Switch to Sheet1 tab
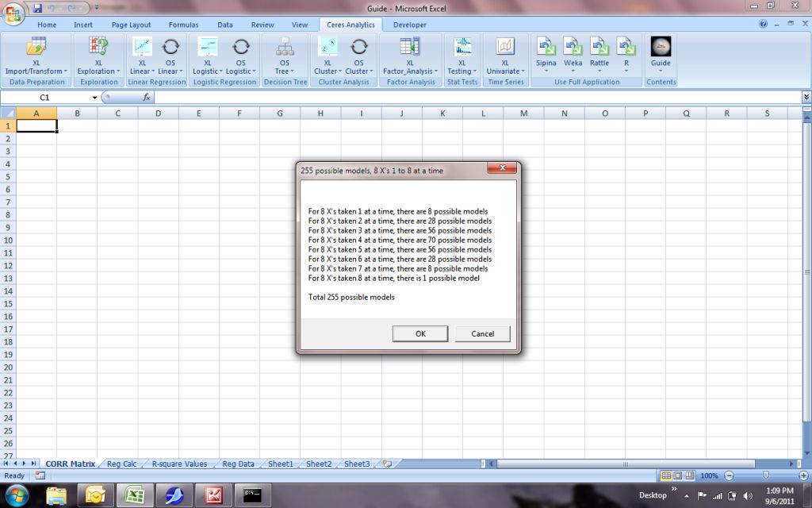The height and width of the screenshot is (508, 812). tap(280, 464)
